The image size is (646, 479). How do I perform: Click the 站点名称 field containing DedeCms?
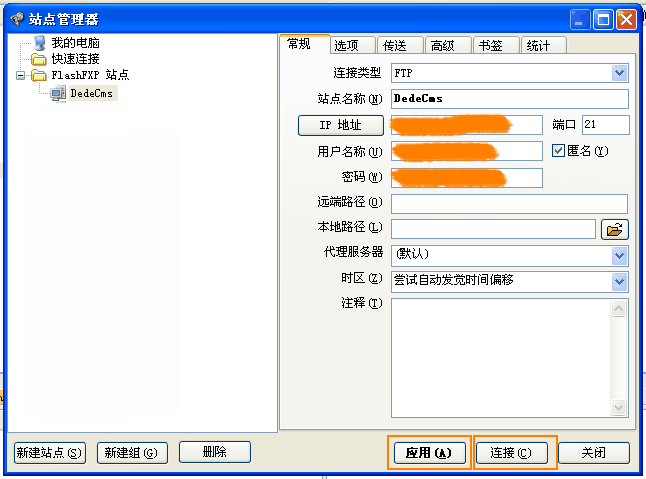510,99
